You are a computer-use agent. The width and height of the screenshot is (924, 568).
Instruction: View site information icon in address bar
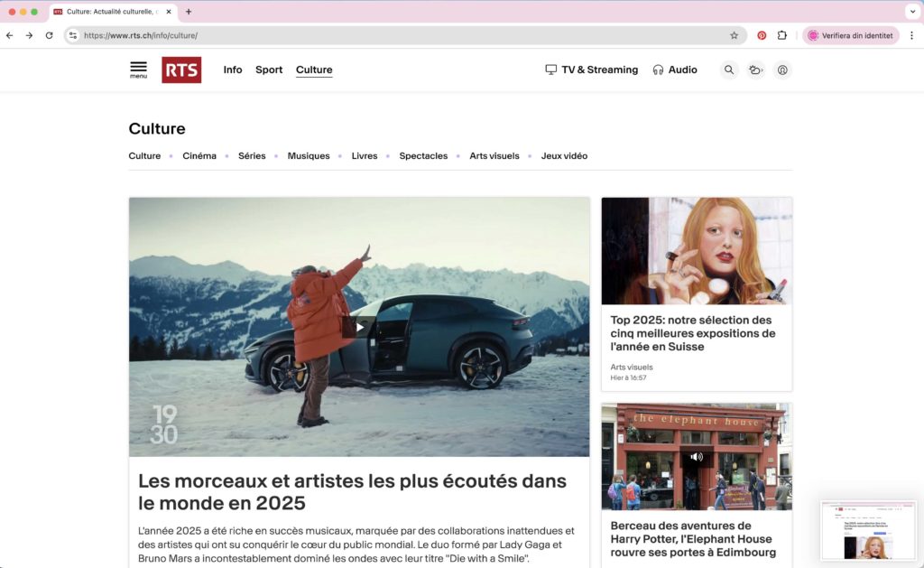73,35
